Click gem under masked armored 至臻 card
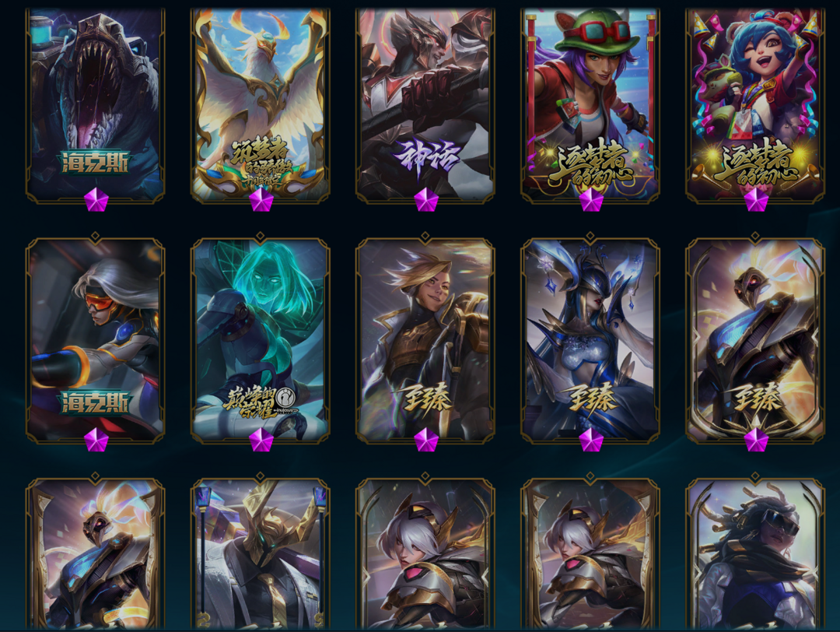Image resolution: width=840 pixels, height=632 pixels. click(757, 440)
